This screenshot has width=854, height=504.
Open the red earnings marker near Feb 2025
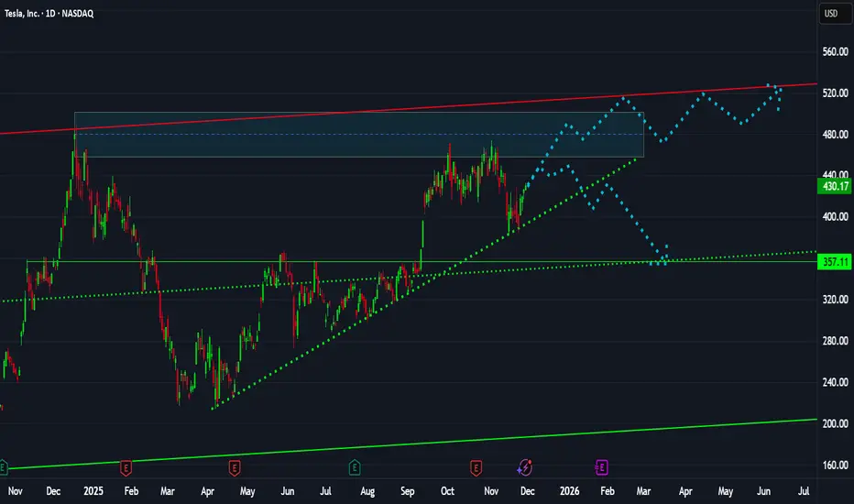pos(126,467)
